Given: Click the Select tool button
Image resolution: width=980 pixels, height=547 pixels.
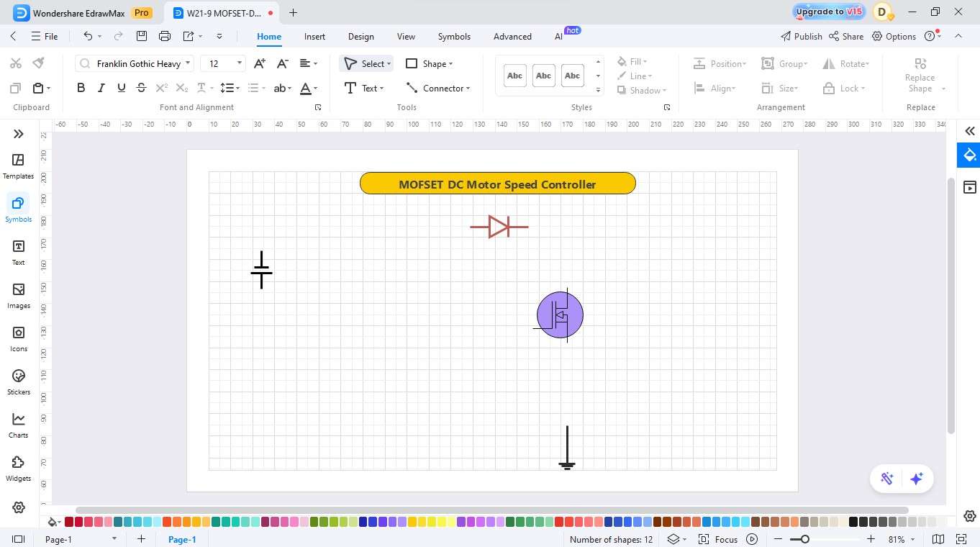Looking at the screenshot, I should 367,64.
